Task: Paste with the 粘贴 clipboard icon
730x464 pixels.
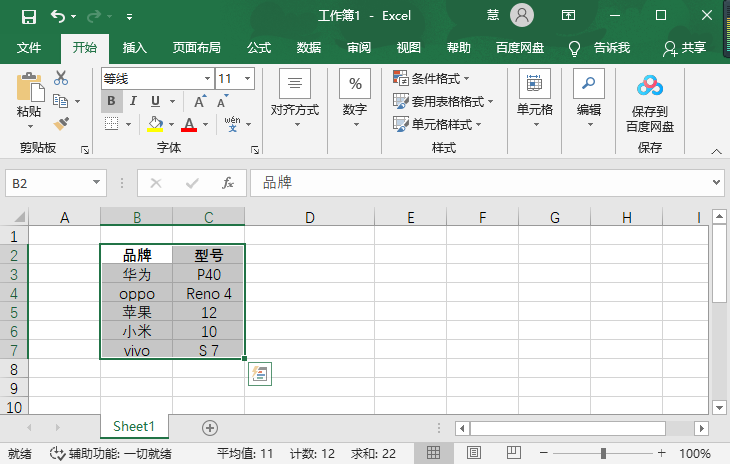Action: tap(30, 87)
